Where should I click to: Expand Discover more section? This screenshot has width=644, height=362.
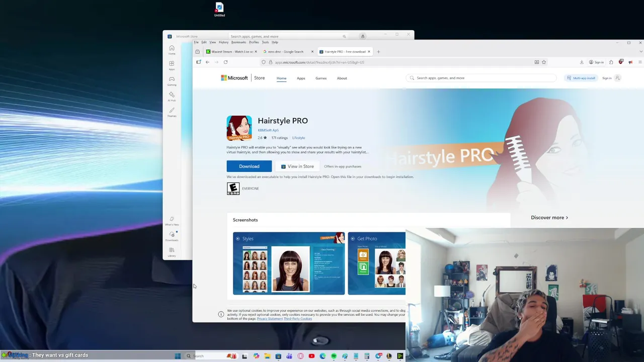tap(549, 218)
